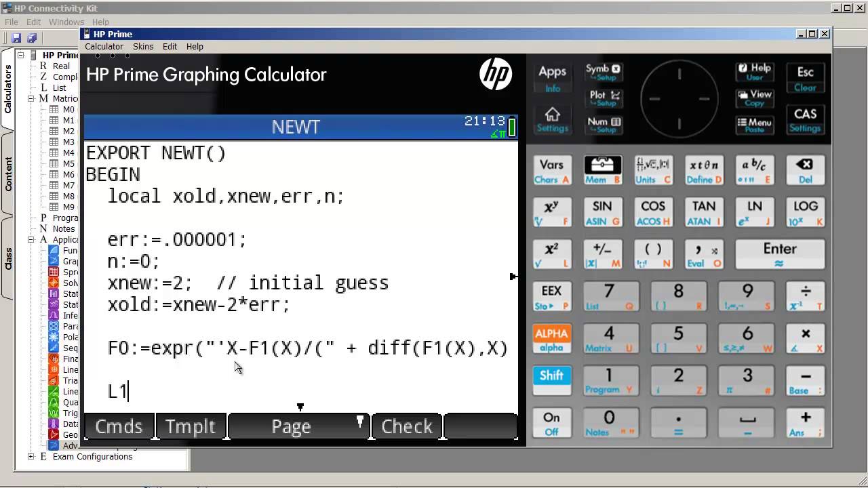Open the Calculator menu
The height and width of the screenshot is (488, 868).
coord(104,46)
